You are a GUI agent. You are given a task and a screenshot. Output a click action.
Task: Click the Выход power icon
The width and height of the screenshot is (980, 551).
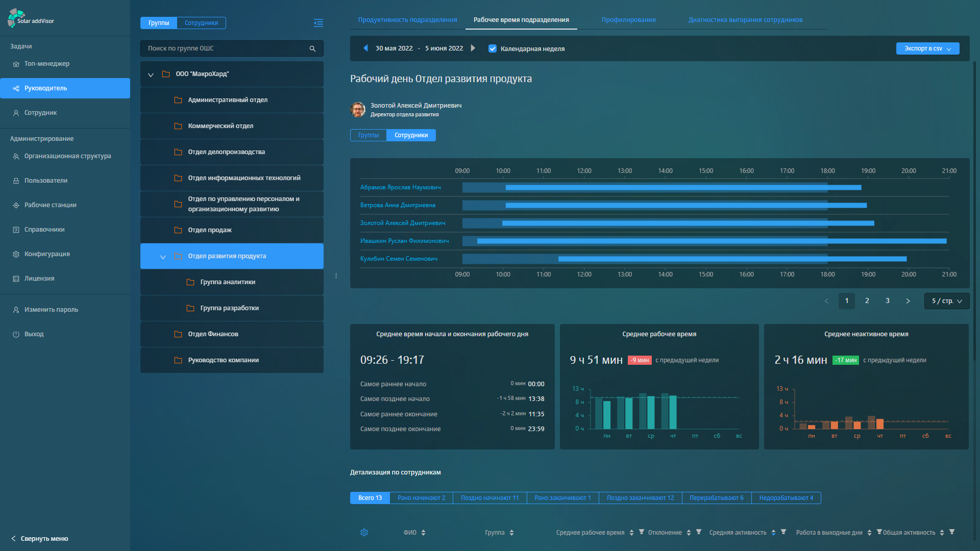(x=16, y=334)
